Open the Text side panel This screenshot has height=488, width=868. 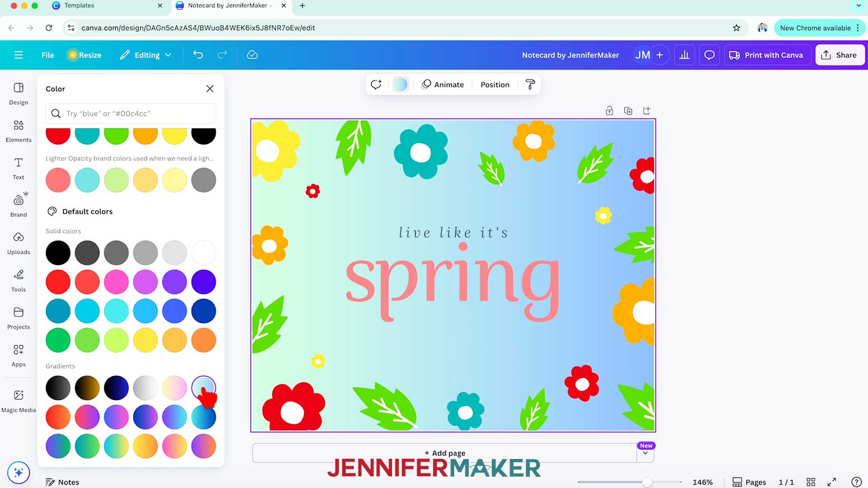click(x=18, y=168)
